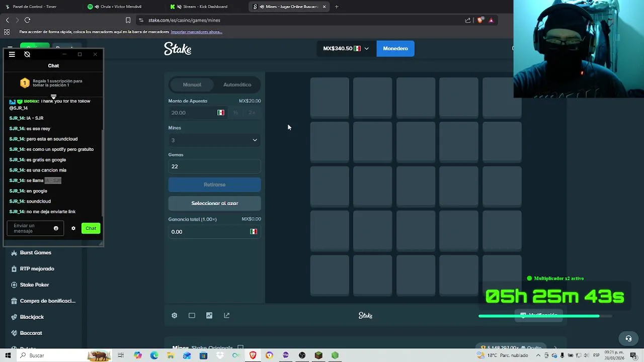Click the gold position 1 badge in chat
The image size is (644, 362).
25,83
